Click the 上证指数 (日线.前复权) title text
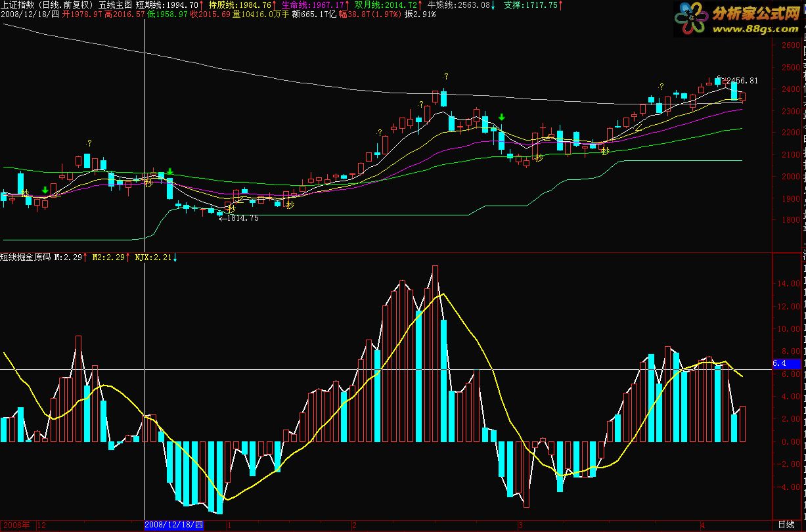This screenshot has width=806, height=532. 47,5
